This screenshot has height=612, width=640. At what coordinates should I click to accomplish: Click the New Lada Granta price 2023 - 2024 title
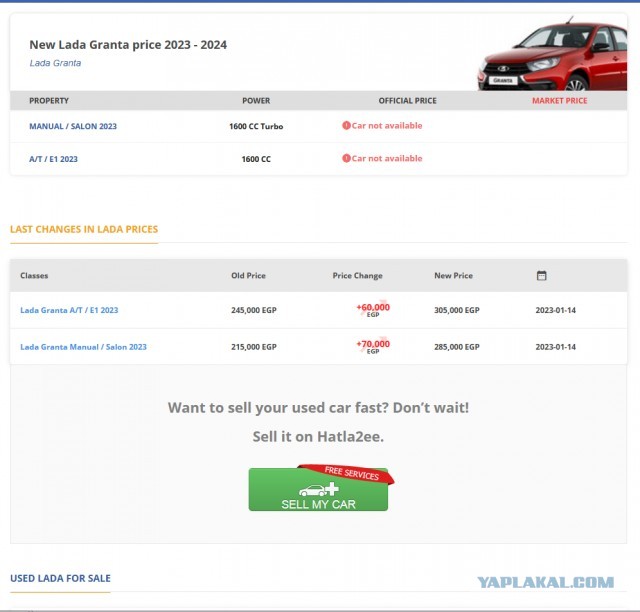click(128, 45)
